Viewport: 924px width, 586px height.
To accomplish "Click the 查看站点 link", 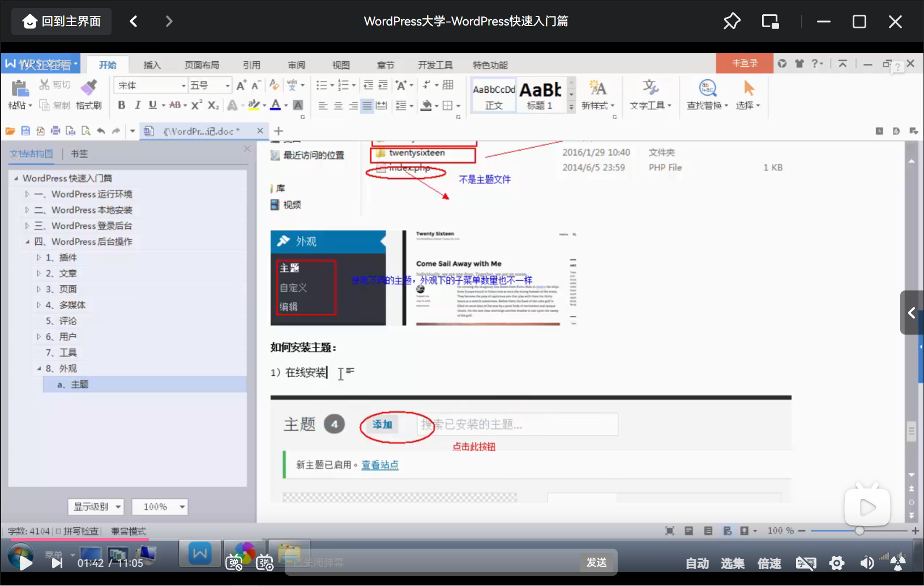I will pos(380,465).
